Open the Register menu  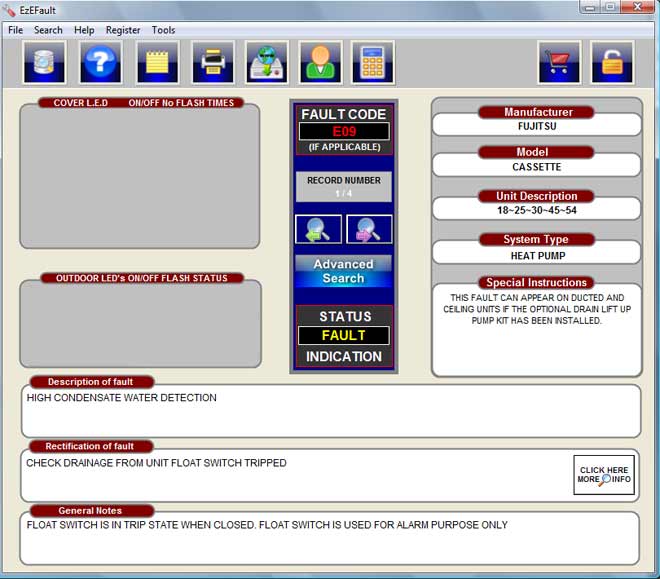point(123,30)
